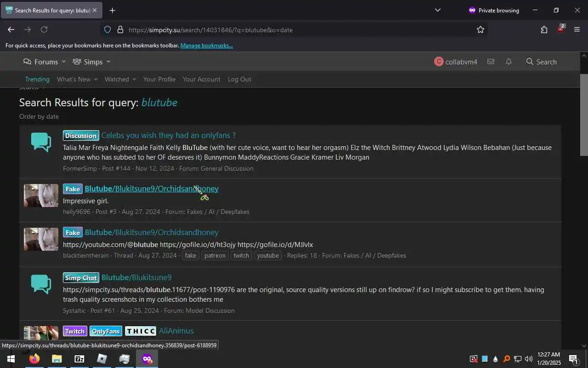Click the patreon tag

coord(215,255)
